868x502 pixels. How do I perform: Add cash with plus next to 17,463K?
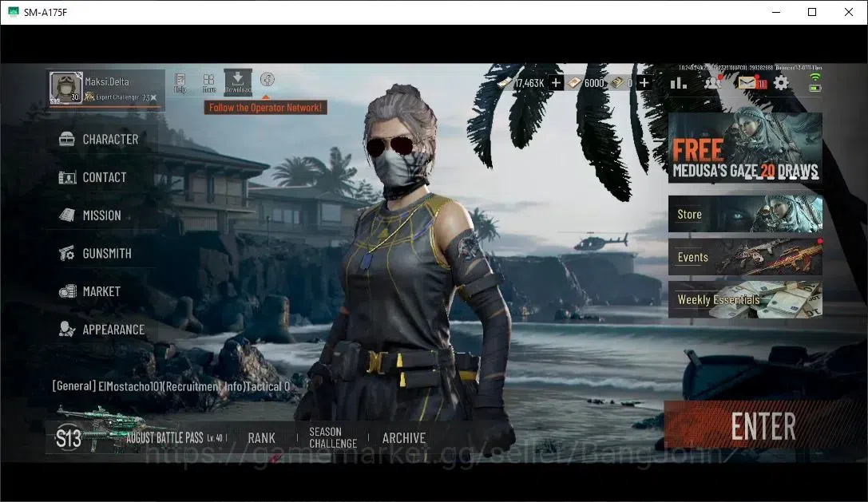point(556,83)
